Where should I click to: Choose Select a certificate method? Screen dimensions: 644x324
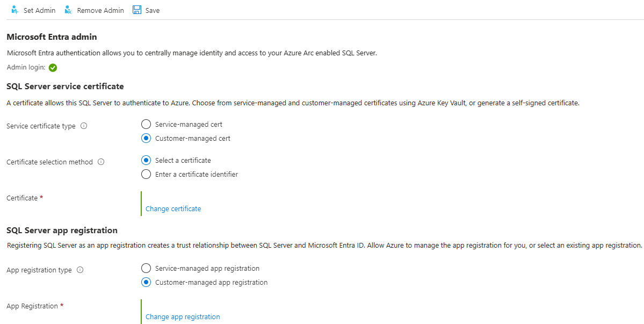click(146, 160)
